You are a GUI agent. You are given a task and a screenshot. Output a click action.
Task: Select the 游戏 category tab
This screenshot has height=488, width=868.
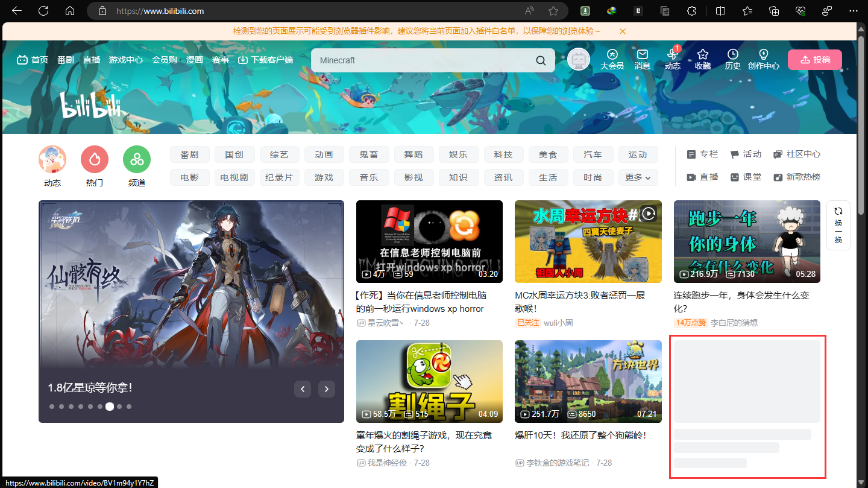coord(324,177)
